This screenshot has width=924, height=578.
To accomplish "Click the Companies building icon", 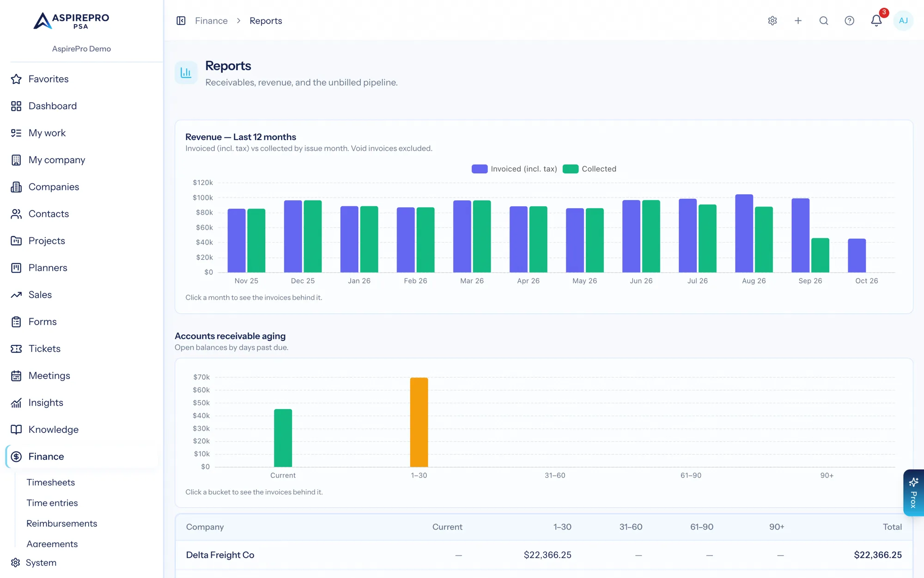I will pyautogui.click(x=16, y=187).
